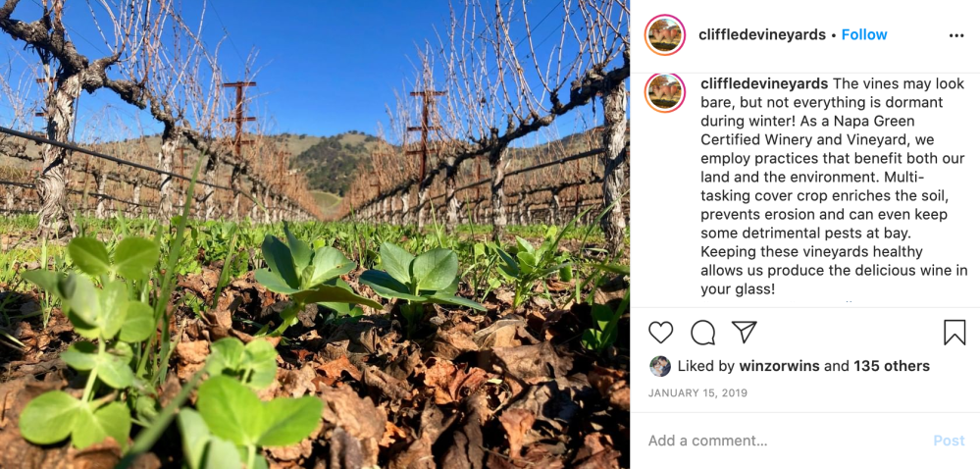Click the profile avatar beside the caption
This screenshot has height=469, width=980.
click(x=665, y=91)
